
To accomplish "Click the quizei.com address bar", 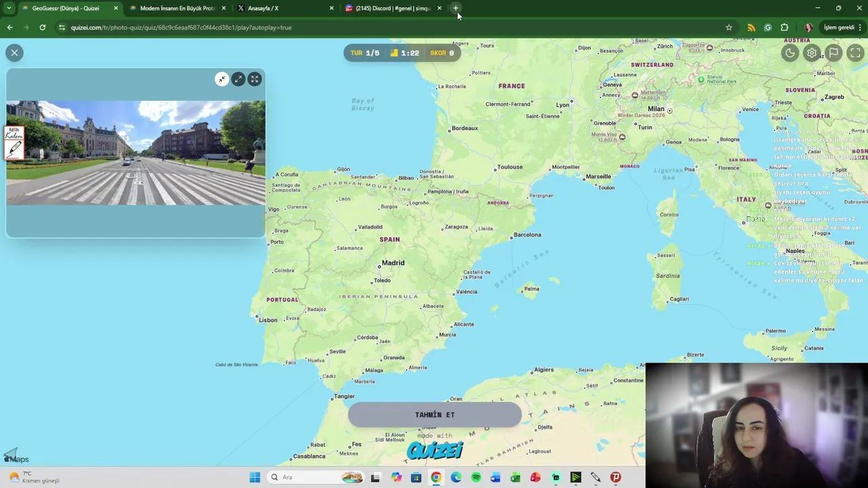I will coord(387,27).
